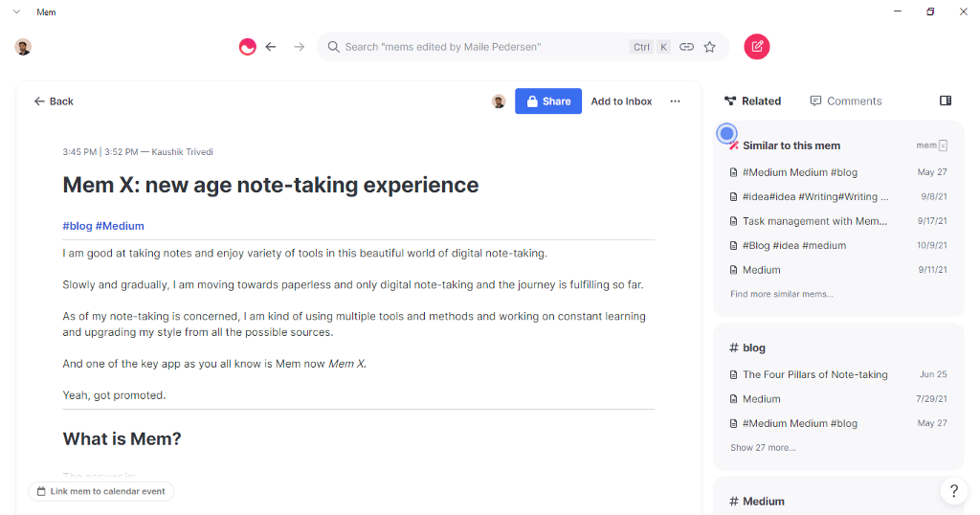The height and width of the screenshot is (515, 980).
Task: Open mem '#idea#idea #Writing#Writing ...'
Action: (x=838, y=196)
